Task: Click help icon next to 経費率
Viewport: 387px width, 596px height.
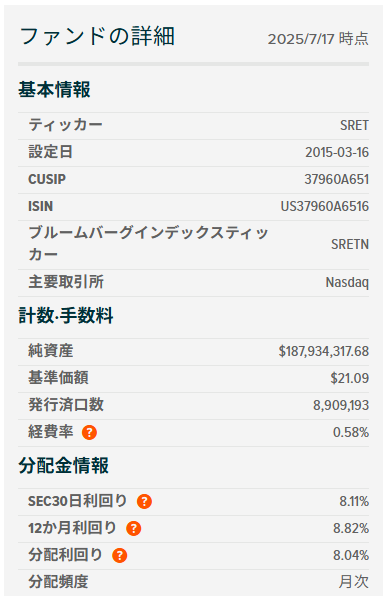Action: point(89,433)
